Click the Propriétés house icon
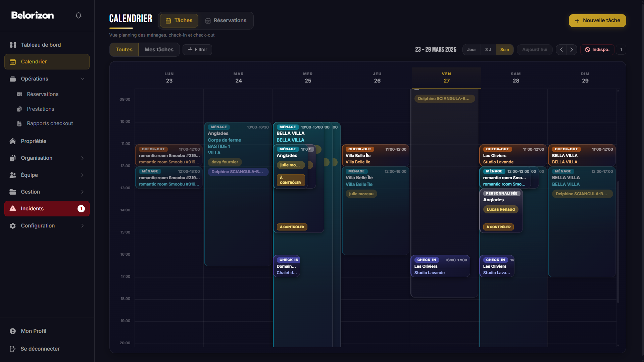 coord(13,141)
